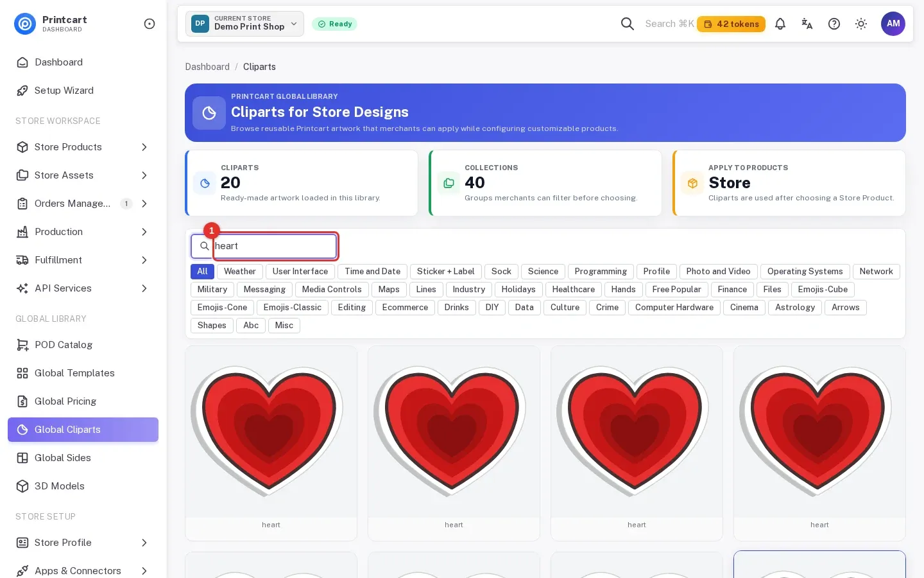Click the Store Assets icon
924x578 pixels.
(x=22, y=175)
